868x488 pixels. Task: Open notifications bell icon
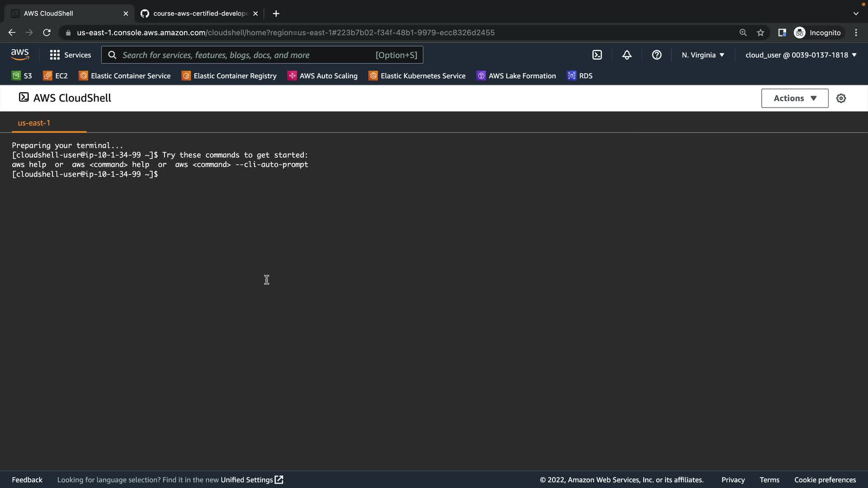tap(627, 55)
